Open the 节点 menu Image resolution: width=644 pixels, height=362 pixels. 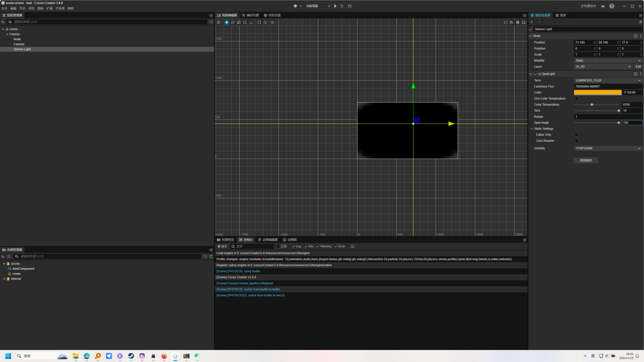pos(22,9)
